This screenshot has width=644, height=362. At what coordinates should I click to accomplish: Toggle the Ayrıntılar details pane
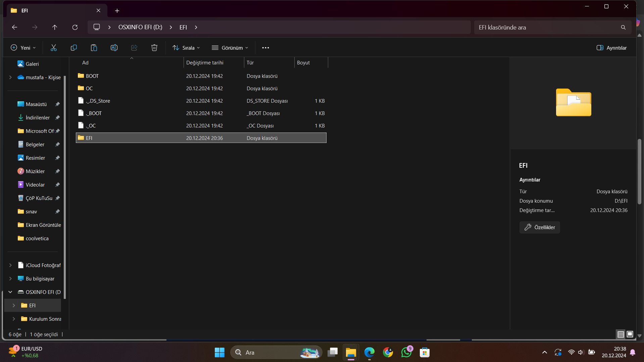[x=611, y=48]
